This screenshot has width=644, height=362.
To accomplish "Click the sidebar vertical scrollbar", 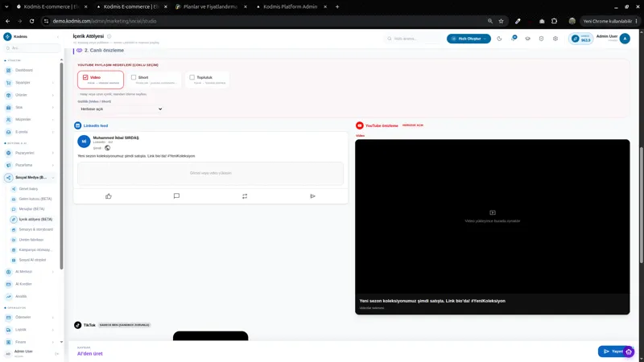I will coord(62,167).
